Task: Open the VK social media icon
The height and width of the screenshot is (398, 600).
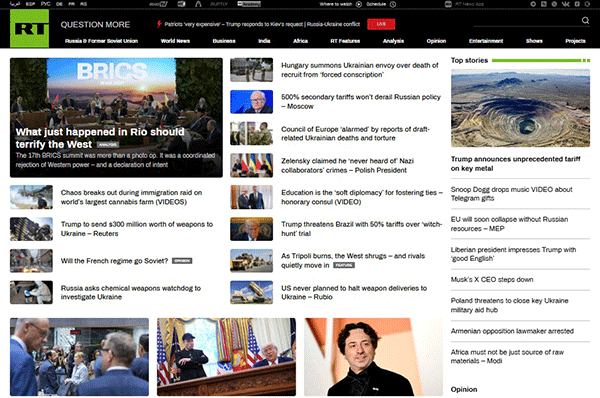Action: click(x=565, y=4)
